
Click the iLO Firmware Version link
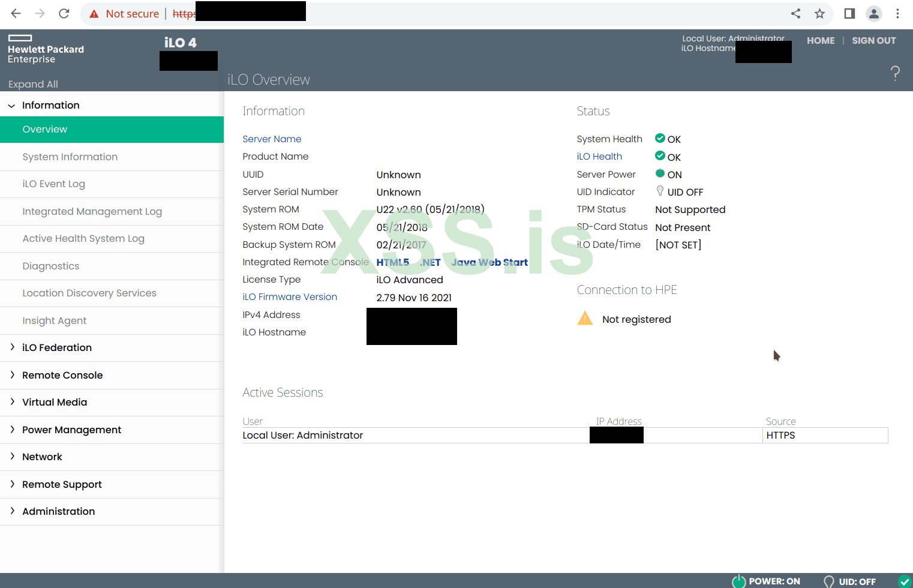pos(290,297)
